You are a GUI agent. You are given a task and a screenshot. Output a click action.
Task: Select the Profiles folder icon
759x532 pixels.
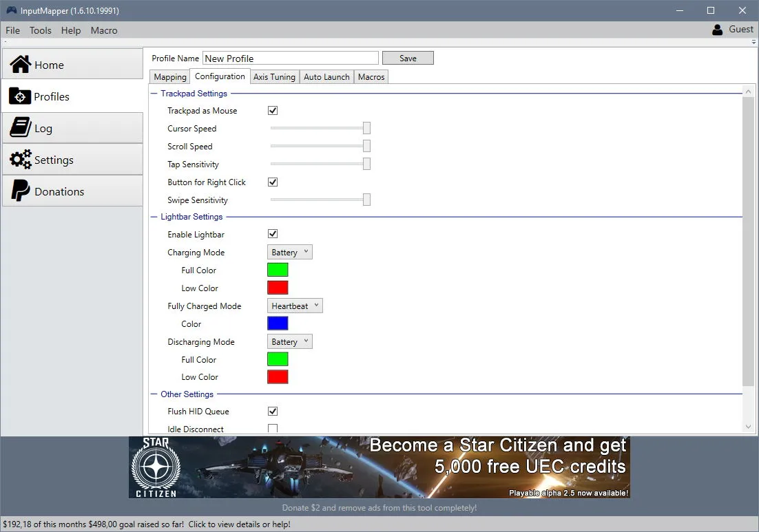(x=20, y=96)
